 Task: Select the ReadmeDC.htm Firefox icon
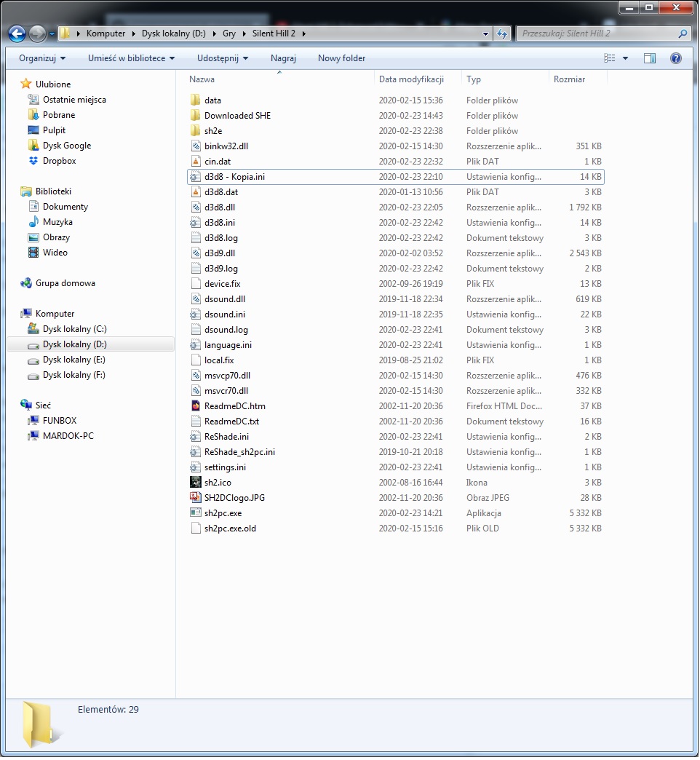pos(196,405)
